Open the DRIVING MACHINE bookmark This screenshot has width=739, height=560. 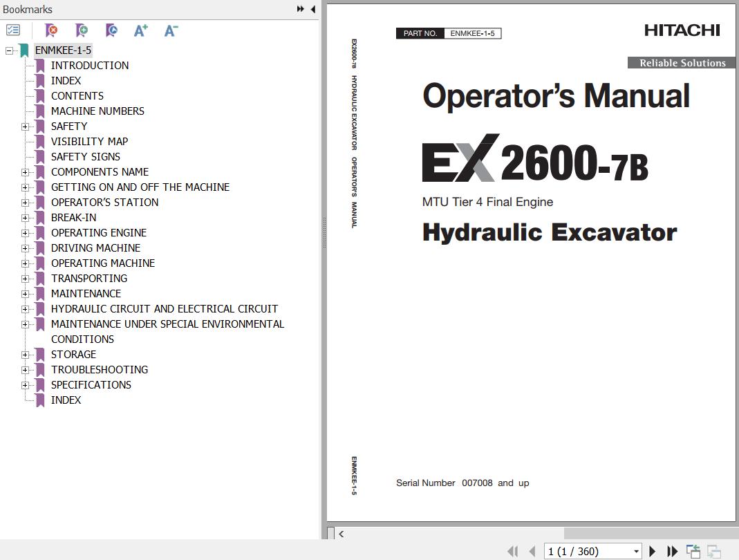95,248
